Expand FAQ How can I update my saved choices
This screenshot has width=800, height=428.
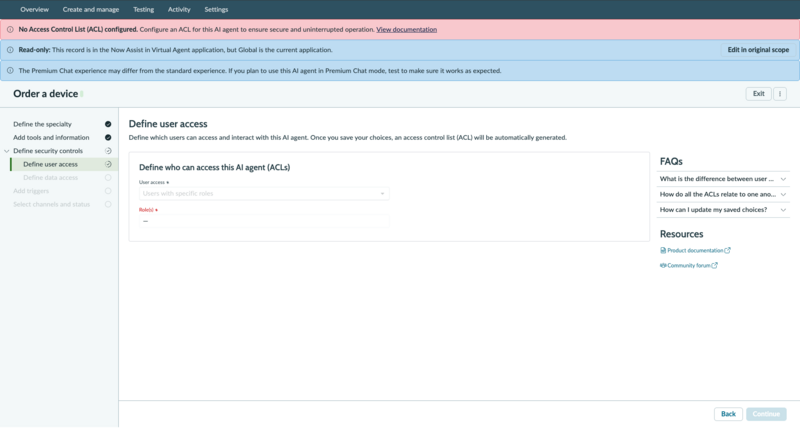click(x=723, y=210)
